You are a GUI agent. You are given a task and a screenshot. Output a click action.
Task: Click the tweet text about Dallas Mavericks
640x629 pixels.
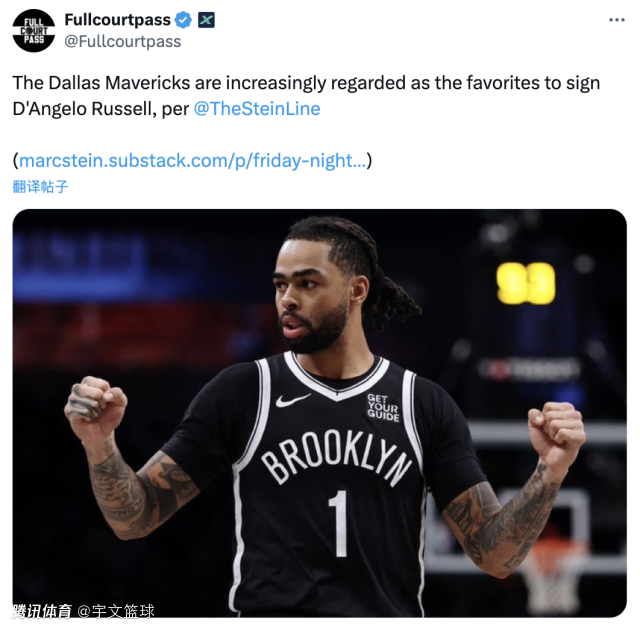[x=306, y=96]
